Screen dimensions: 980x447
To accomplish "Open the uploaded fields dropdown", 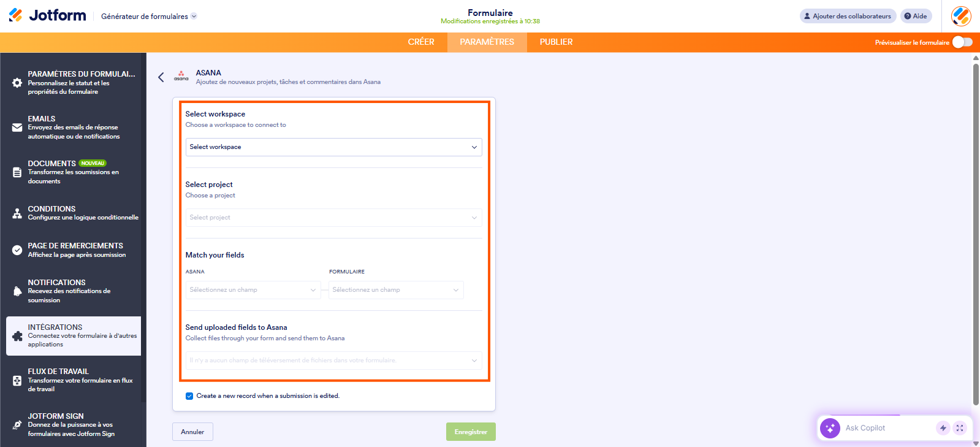I will pyautogui.click(x=333, y=361).
